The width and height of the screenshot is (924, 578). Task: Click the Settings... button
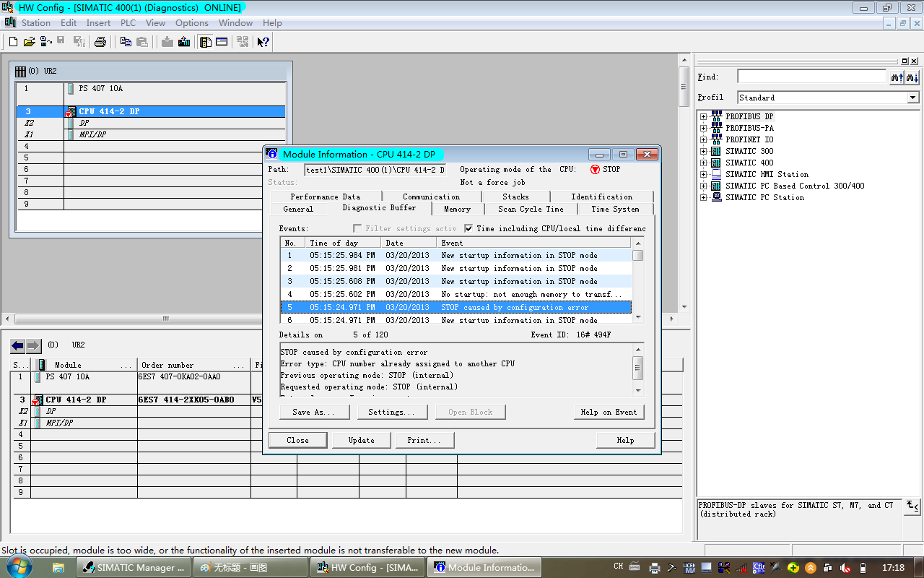[x=391, y=412]
